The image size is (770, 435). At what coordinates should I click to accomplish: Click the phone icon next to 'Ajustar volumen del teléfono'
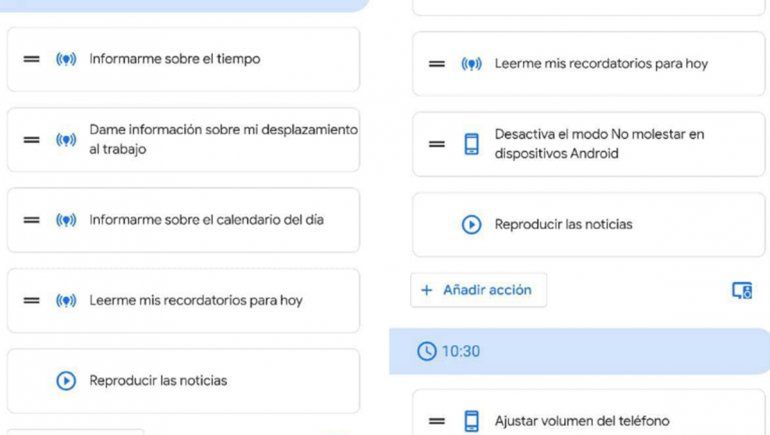pos(471,421)
